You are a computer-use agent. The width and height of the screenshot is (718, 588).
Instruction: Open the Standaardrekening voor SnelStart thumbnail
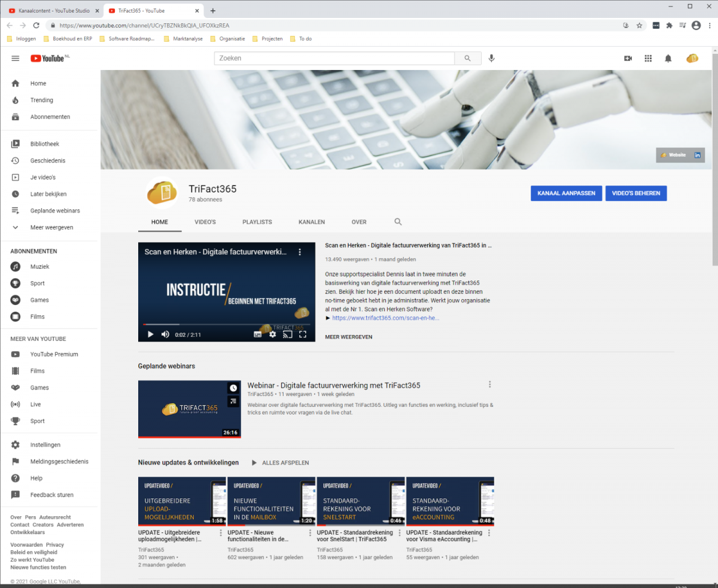tap(361, 501)
